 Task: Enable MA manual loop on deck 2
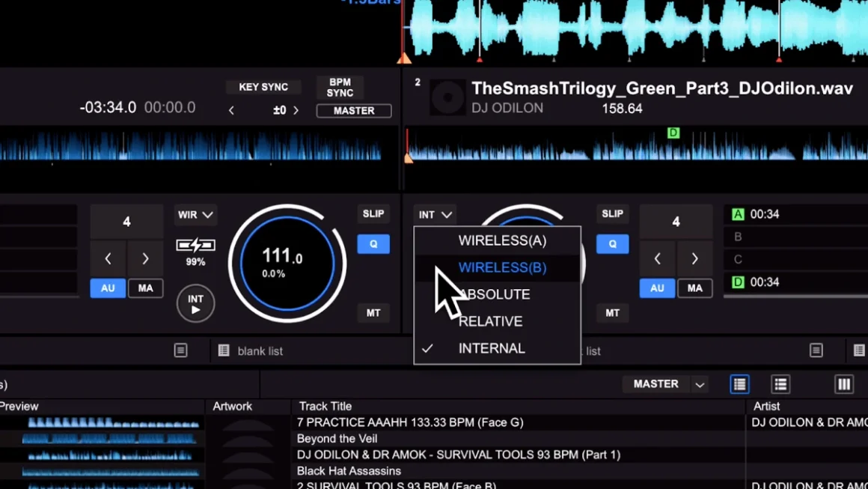694,288
